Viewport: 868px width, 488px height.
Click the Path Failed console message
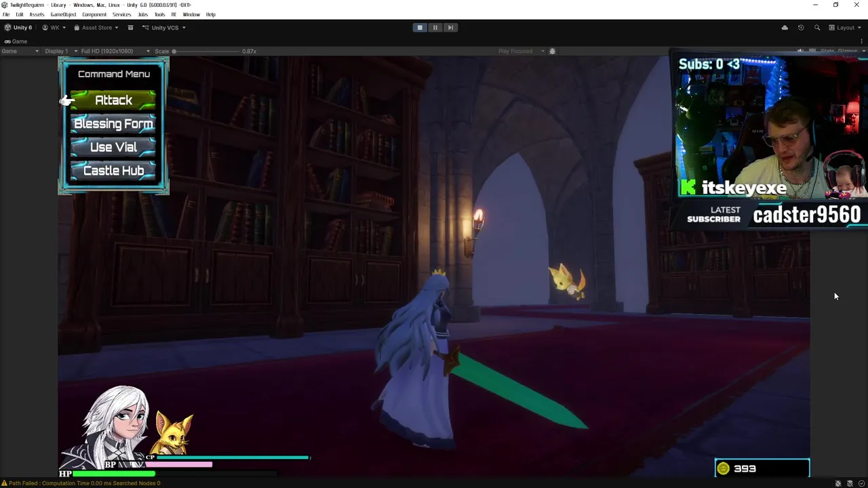[x=85, y=483]
